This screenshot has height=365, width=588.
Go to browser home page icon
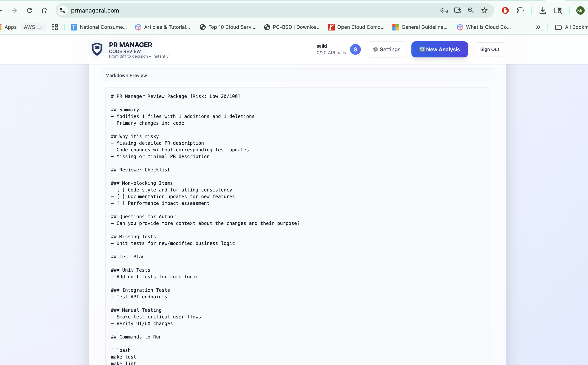coord(45,10)
